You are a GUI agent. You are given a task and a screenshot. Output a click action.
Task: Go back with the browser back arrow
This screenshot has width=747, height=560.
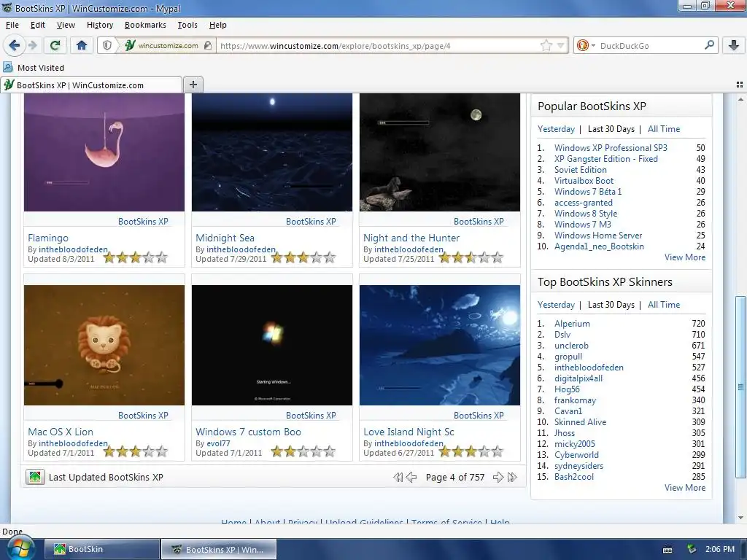(x=15, y=45)
